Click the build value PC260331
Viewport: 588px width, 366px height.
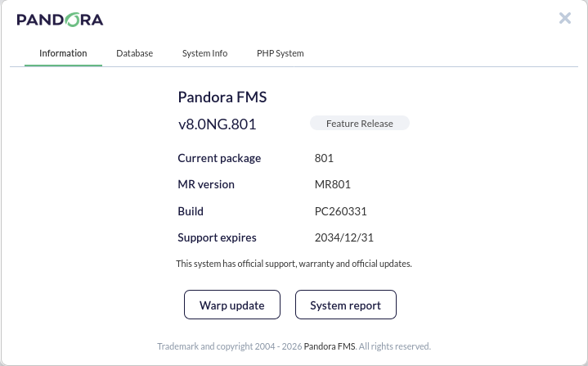[340, 211]
